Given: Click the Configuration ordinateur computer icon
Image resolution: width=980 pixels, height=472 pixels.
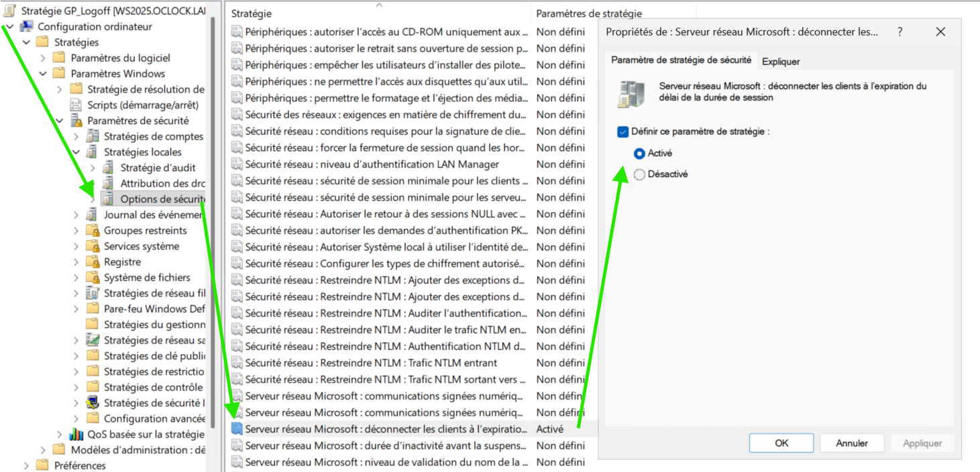Looking at the screenshot, I should coord(27,27).
